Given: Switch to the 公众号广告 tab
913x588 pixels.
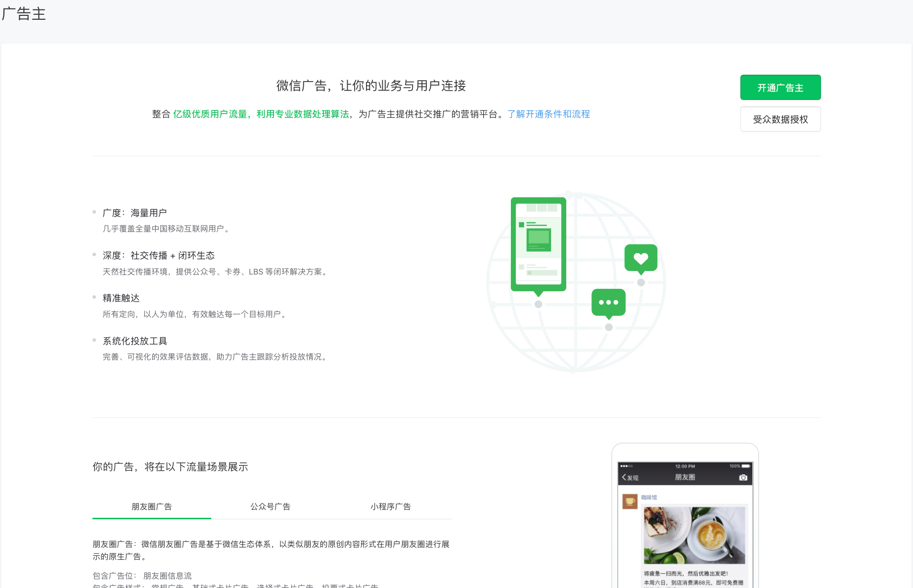Looking at the screenshot, I should coord(270,506).
